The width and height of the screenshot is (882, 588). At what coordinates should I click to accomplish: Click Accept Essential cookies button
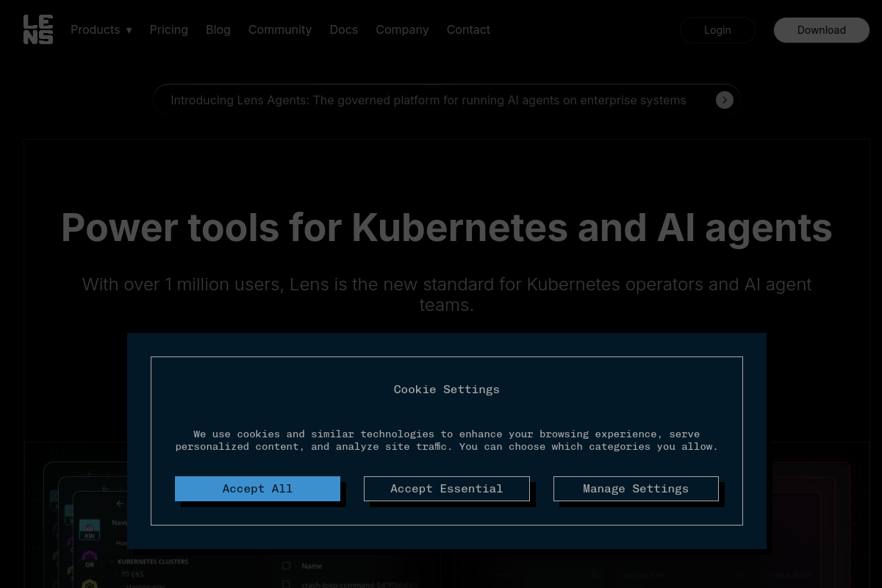(x=447, y=489)
